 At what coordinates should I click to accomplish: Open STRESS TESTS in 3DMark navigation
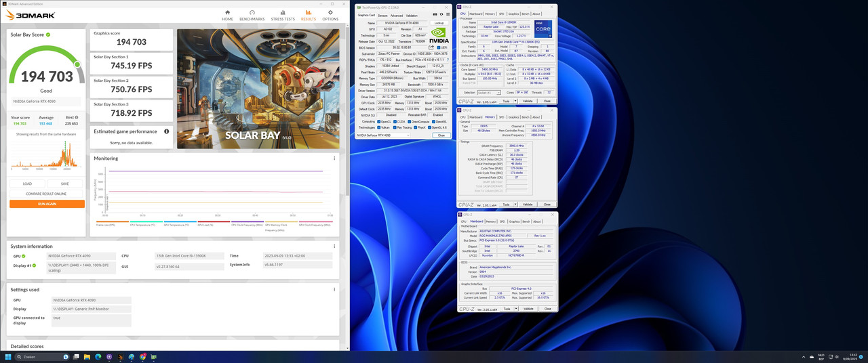(x=283, y=15)
